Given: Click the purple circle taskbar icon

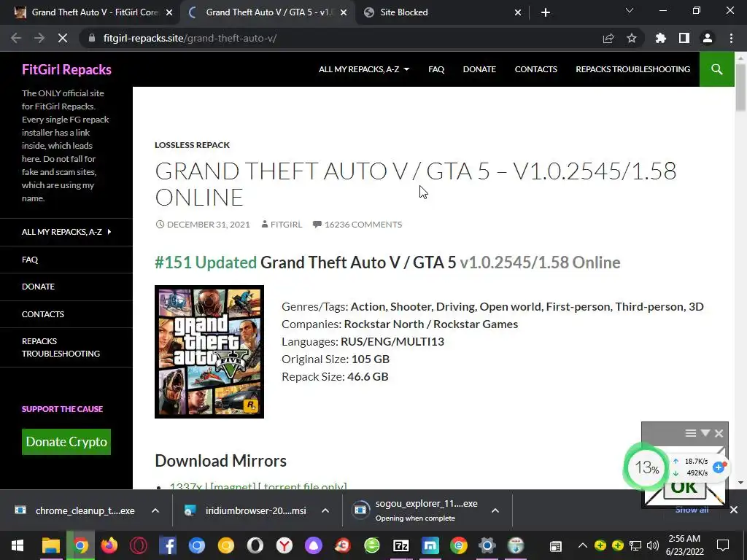Looking at the screenshot, I should tap(314, 545).
